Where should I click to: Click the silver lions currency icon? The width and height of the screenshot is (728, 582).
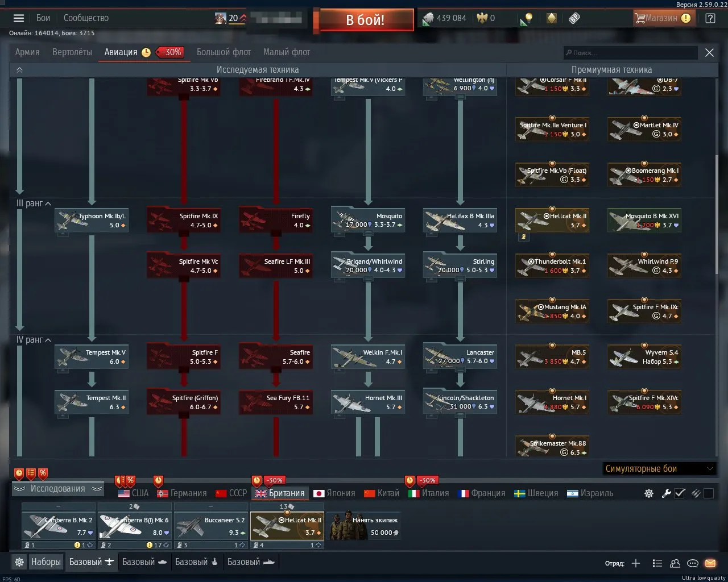point(428,19)
